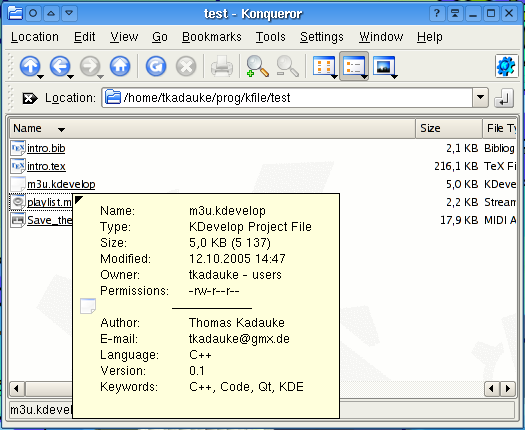This screenshot has height=430, width=525.
Task: Click the blank icon of m3u.kdevelop
Action: (x=18, y=184)
